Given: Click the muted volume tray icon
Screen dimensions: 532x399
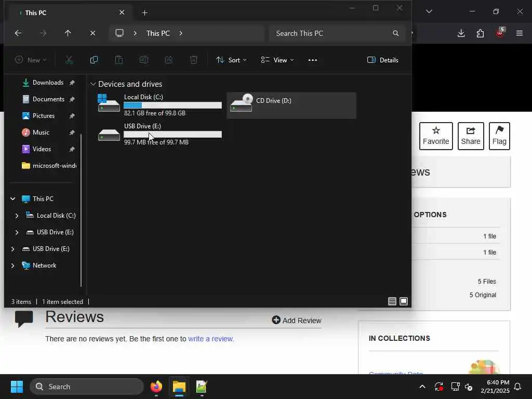Looking at the screenshot, I should [x=469, y=387].
